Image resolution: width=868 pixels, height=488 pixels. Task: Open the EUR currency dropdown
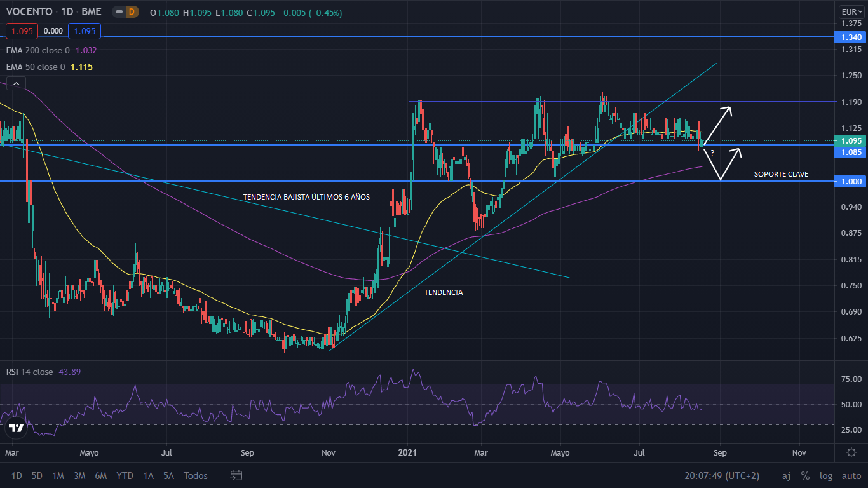pyautogui.click(x=850, y=11)
